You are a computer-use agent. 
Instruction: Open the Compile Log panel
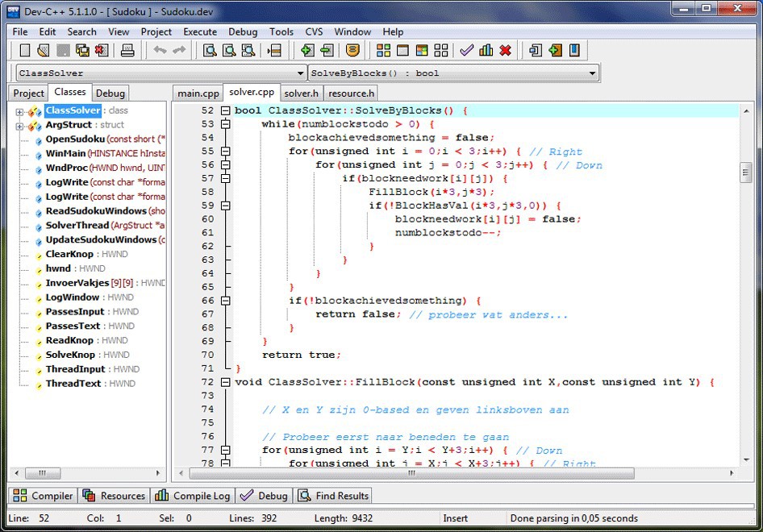point(192,496)
